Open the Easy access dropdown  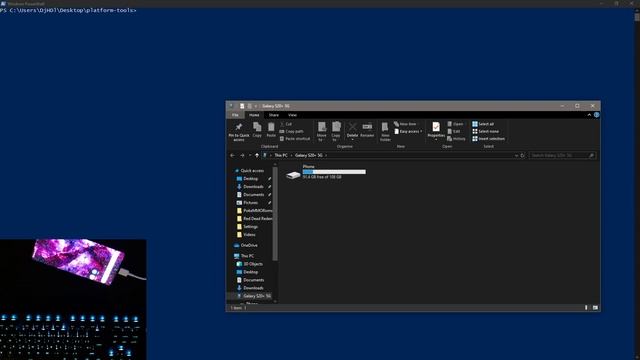point(408,131)
